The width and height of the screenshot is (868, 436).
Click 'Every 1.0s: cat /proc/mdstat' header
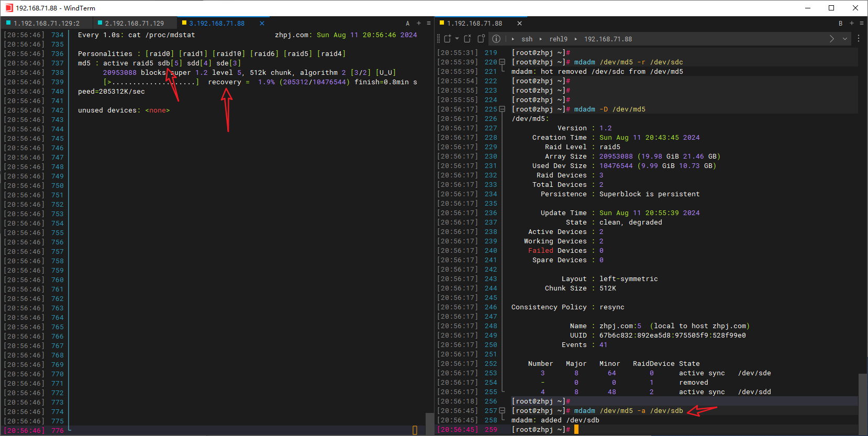click(137, 35)
